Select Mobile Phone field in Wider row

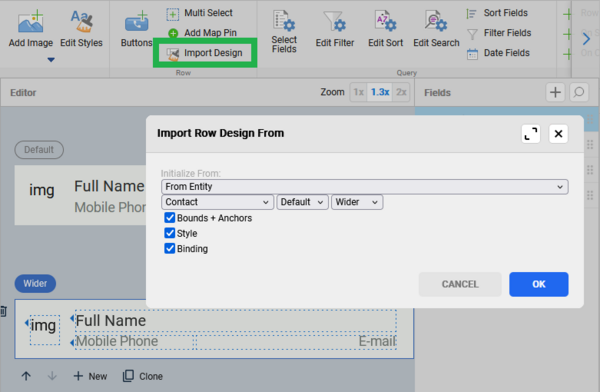point(134,341)
